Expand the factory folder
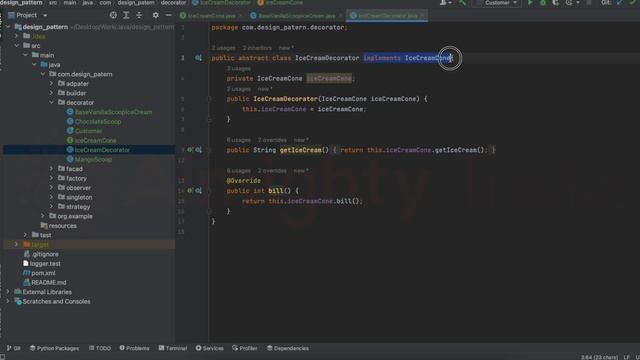This screenshot has width=640, height=360. (x=51, y=178)
